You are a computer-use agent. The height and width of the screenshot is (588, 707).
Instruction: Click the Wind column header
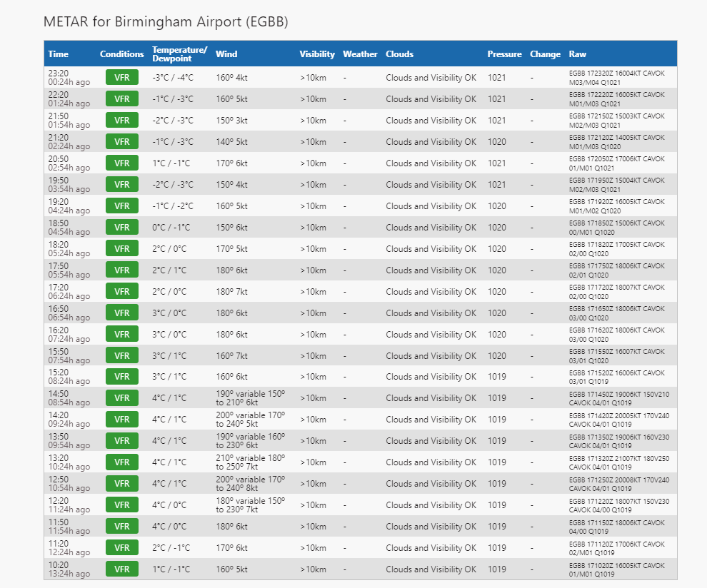(x=226, y=54)
